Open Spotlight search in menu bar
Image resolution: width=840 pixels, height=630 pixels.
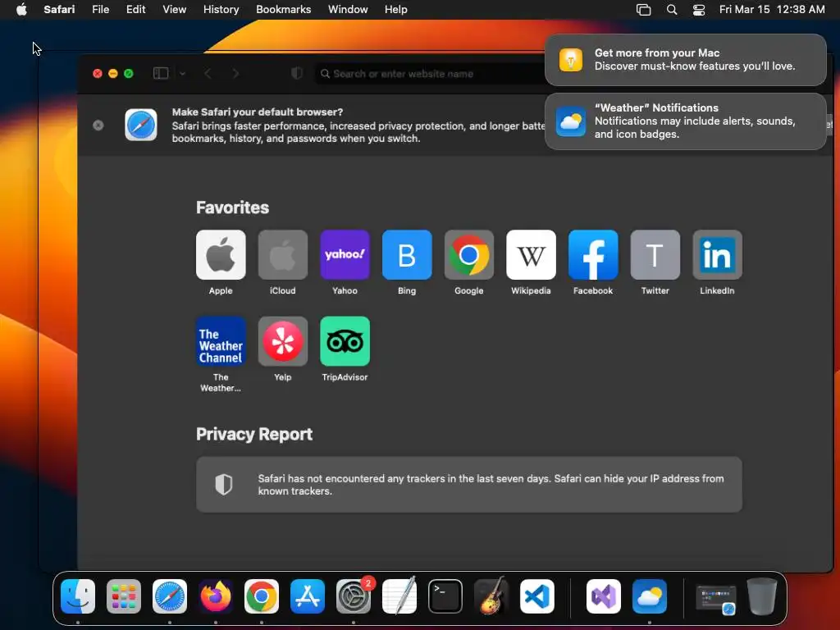(672, 10)
